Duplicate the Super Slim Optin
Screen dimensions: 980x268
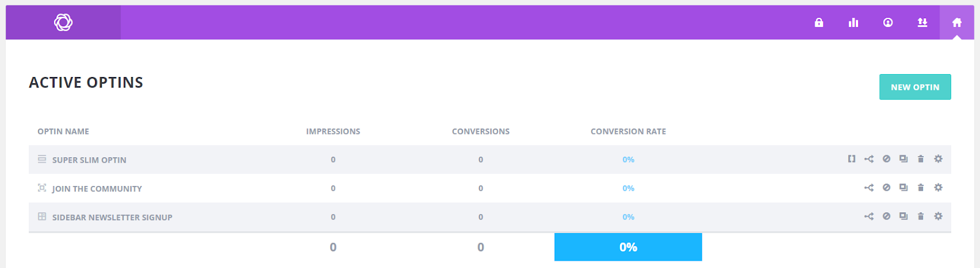(903, 159)
